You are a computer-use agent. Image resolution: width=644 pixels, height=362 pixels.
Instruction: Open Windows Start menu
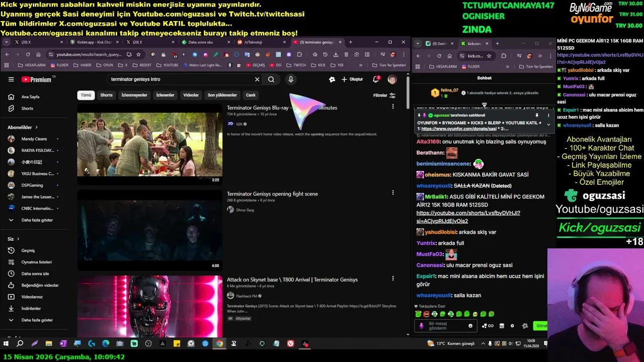(x=6, y=344)
